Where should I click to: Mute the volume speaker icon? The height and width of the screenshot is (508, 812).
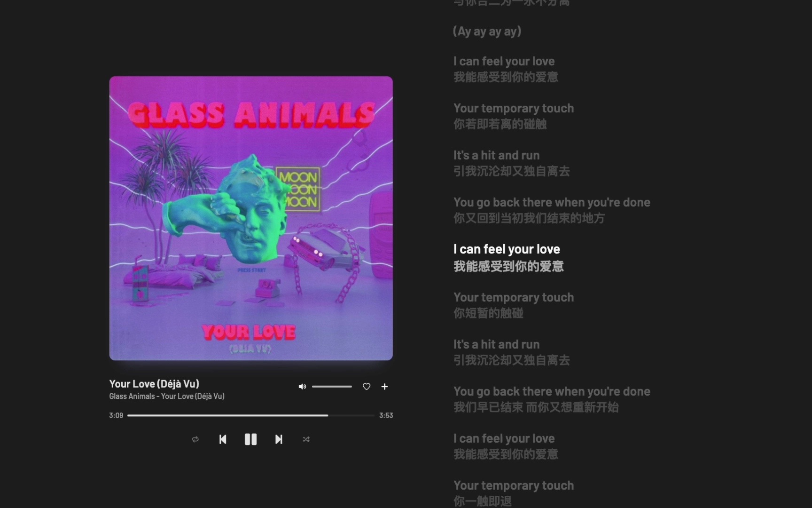302,387
